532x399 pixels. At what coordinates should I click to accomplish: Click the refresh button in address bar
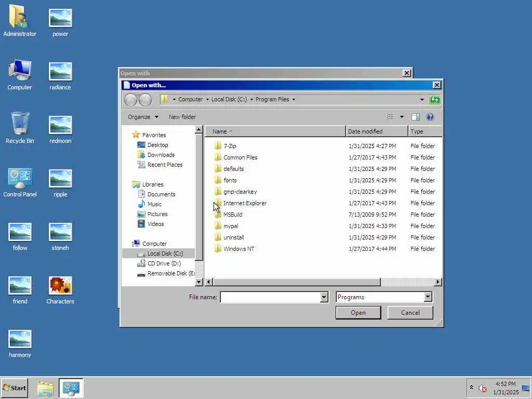(x=435, y=99)
